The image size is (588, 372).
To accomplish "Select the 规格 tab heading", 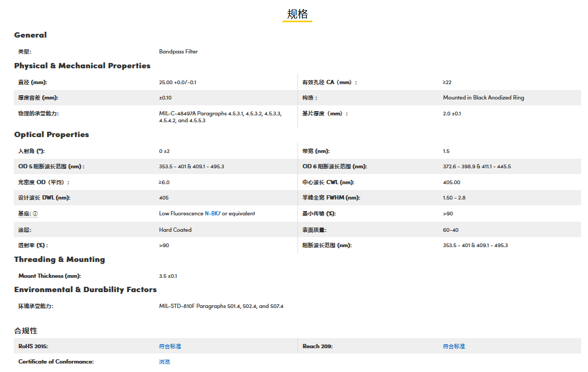I will pyautogui.click(x=297, y=14).
